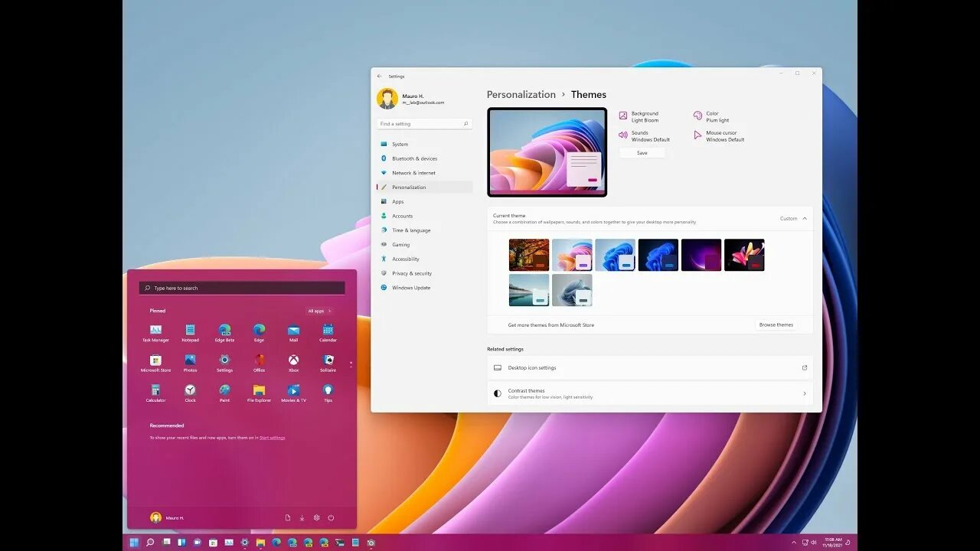Image resolution: width=980 pixels, height=551 pixels.
Task: Open Desktop icon settings link
Action: pos(650,367)
